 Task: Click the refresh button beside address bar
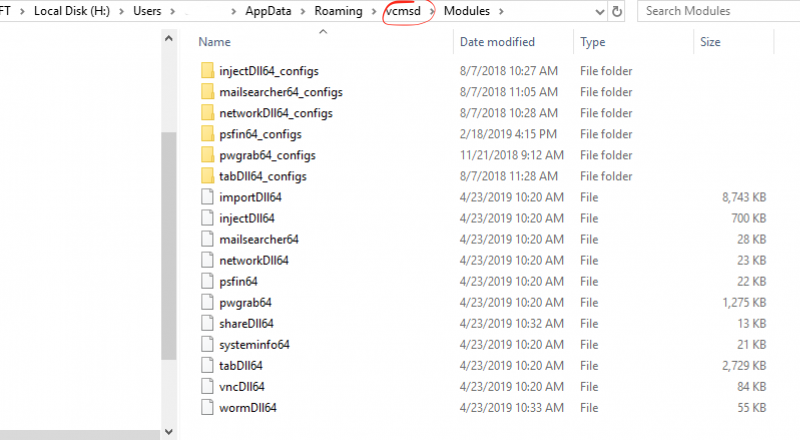[x=617, y=11]
